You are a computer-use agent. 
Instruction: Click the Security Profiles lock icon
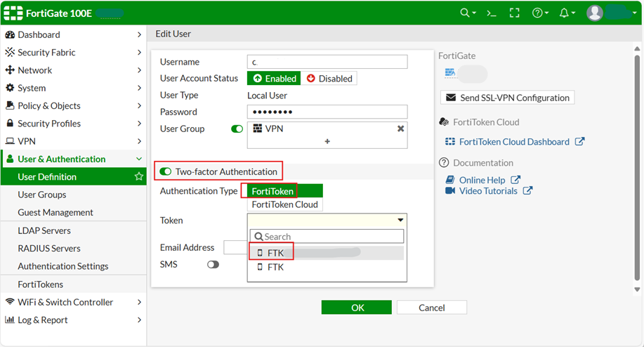coord(10,123)
